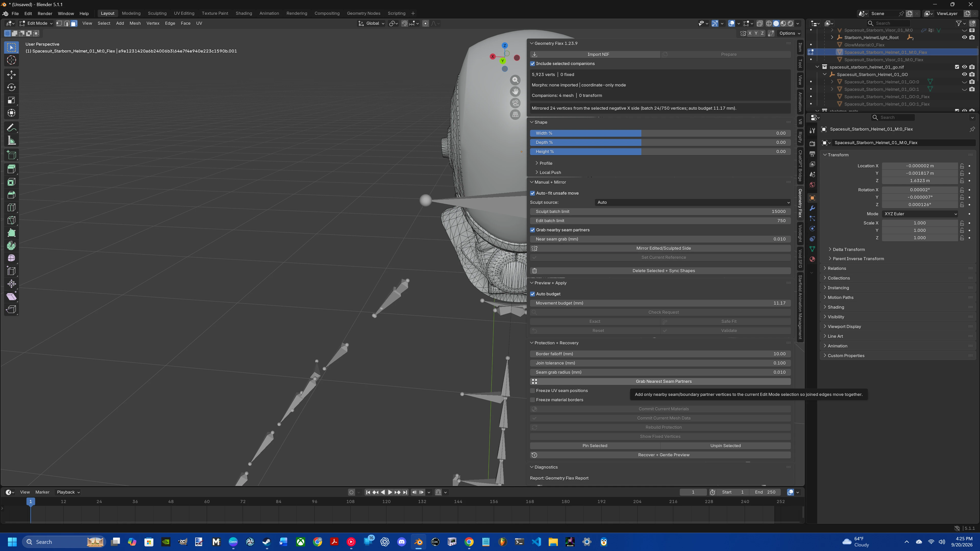Screen dimensions: 980x551
Task: Enable Freeze UV seam positions
Action: tap(533, 391)
